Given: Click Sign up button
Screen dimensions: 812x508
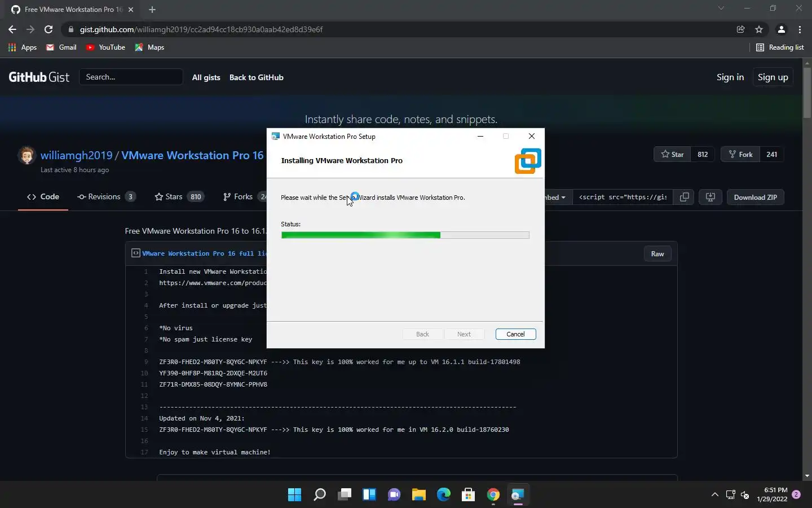Looking at the screenshot, I should click(773, 77).
